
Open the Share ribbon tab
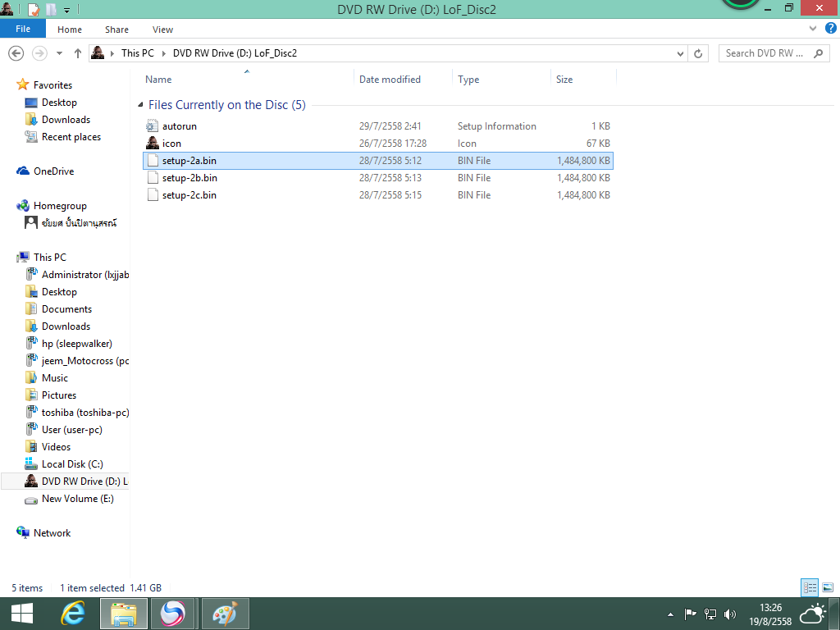(x=116, y=30)
